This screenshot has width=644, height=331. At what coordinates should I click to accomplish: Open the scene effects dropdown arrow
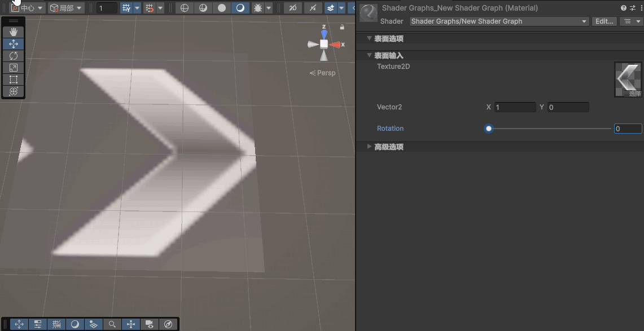(341, 8)
